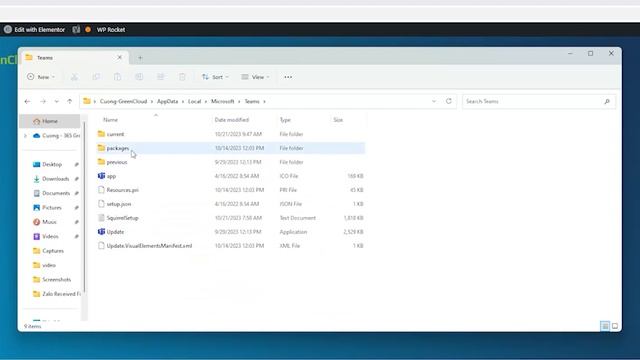Select the previous folder

[x=231, y=162]
